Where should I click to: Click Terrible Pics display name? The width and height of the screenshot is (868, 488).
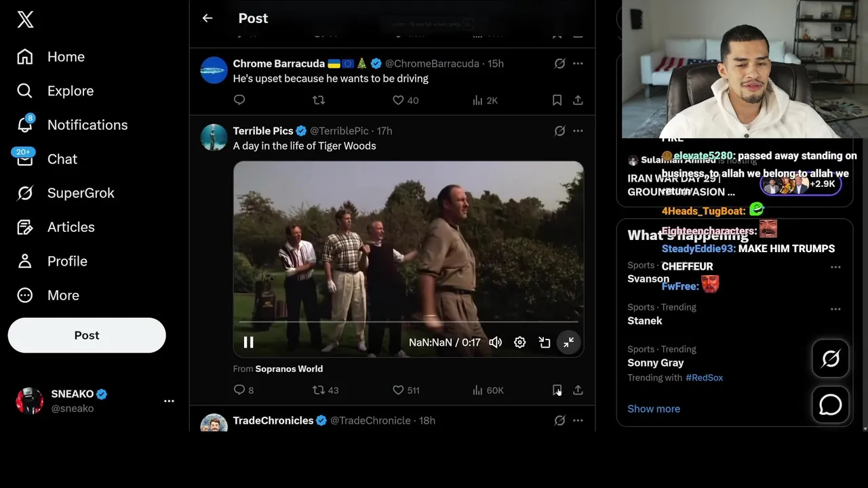pos(263,131)
